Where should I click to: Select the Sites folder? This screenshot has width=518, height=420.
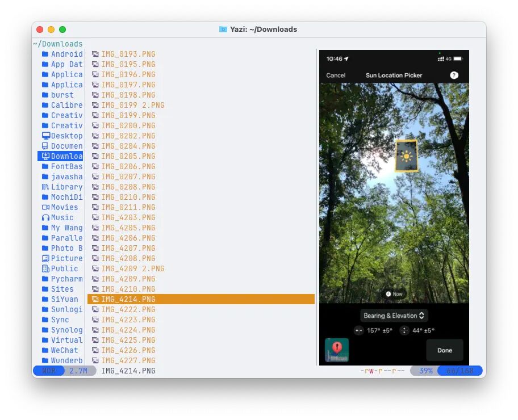tap(62, 289)
